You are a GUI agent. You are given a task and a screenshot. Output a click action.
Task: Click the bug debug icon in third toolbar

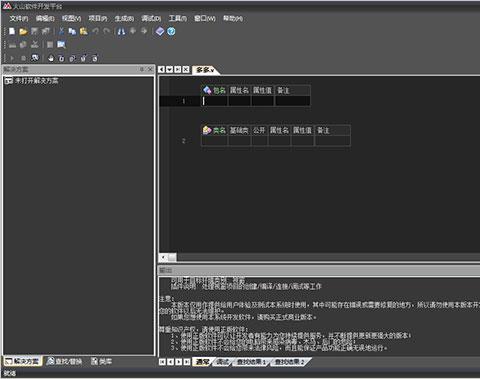click(35, 58)
